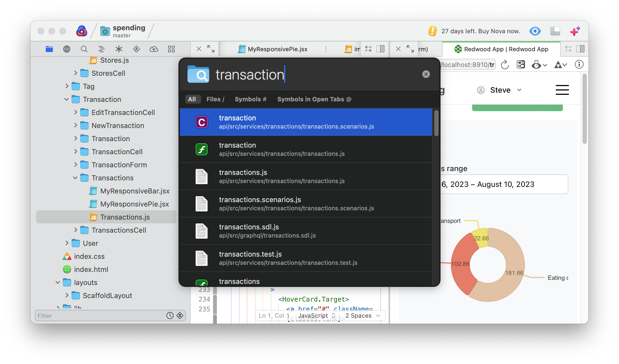Open the preview eye options dropdown
The height and width of the screenshot is (364, 619).
click(539, 65)
